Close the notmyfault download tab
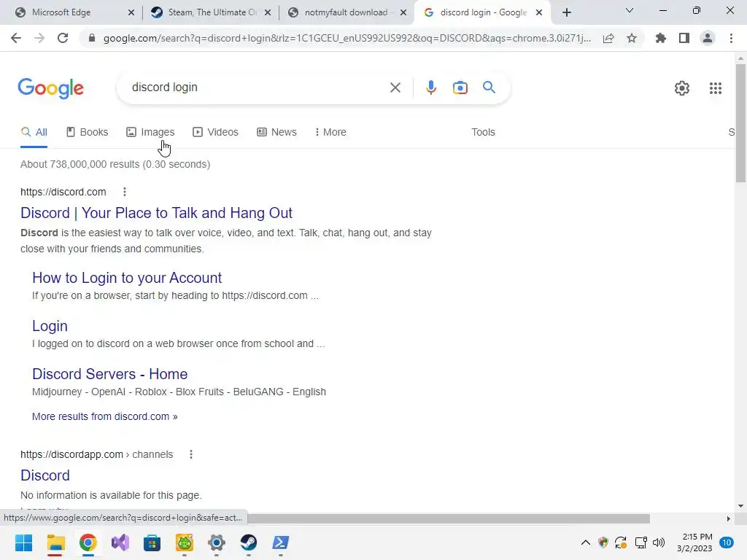Screen dimensions: 747x560 (403, 12)
